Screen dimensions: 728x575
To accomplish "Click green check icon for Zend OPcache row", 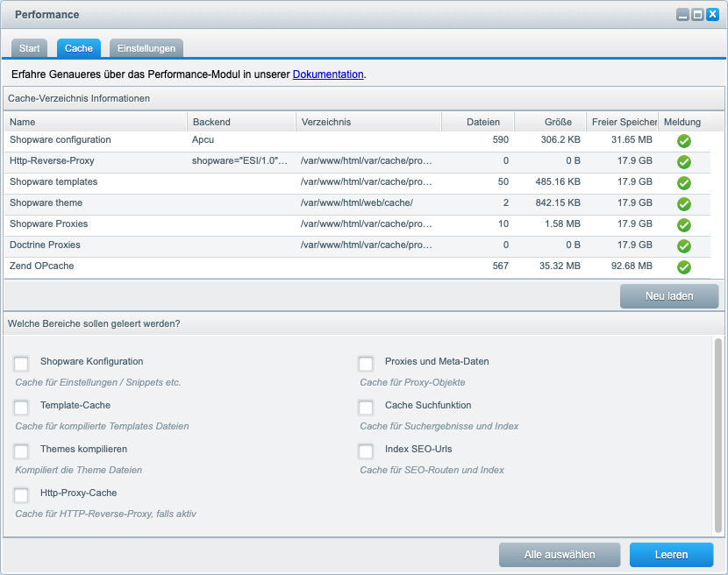I will pos(684,266).
